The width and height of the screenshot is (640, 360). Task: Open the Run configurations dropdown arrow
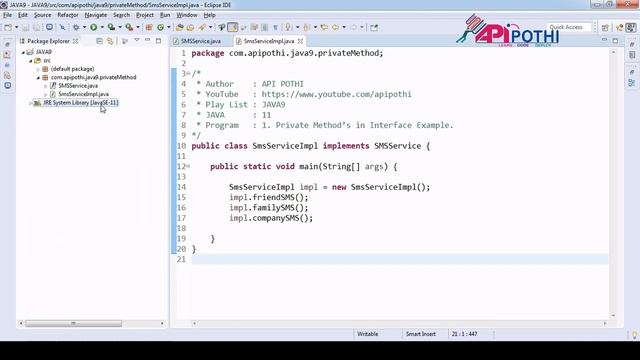point(102,27)
